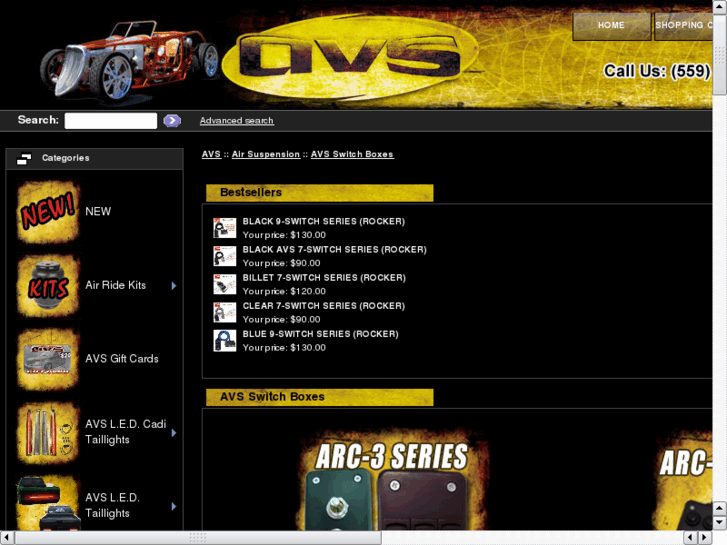Click the Billet 7-Switch price $120.00

(x=308, y=291)
